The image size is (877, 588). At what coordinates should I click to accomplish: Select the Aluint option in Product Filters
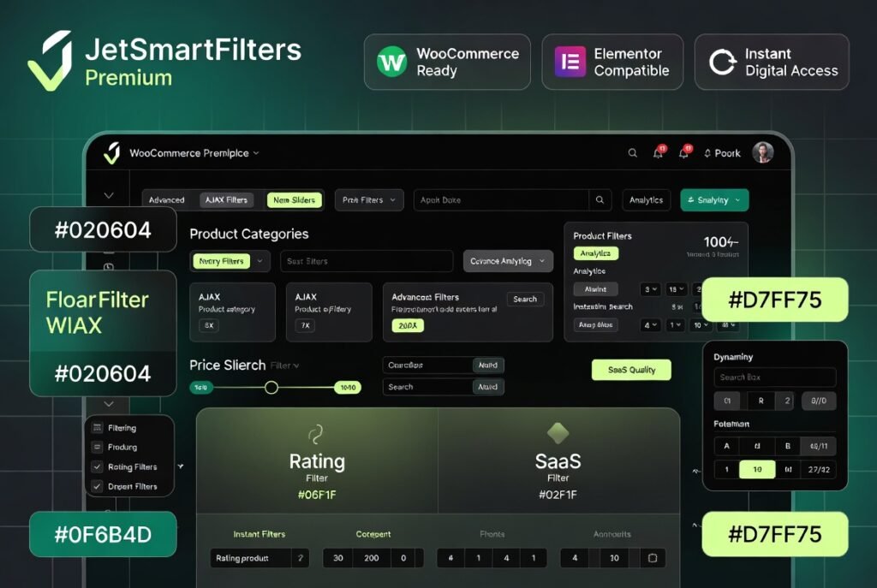[x=596, y=289]
